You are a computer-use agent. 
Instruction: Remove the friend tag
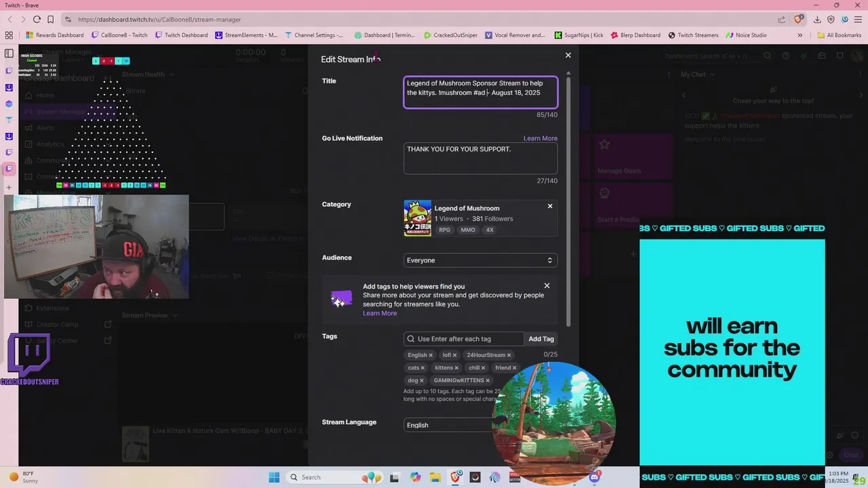coord(514,368)
